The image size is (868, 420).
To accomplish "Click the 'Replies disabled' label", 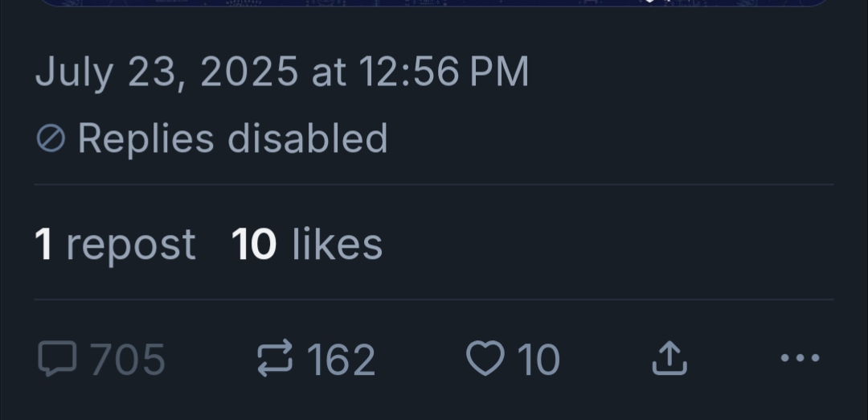I will point(232,138).
